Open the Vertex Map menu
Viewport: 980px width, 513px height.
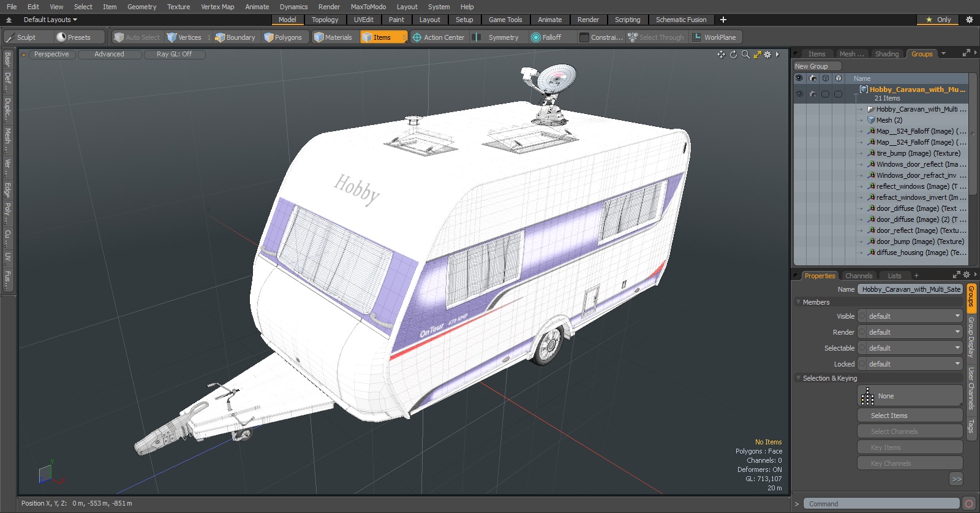tap(217, 7)
